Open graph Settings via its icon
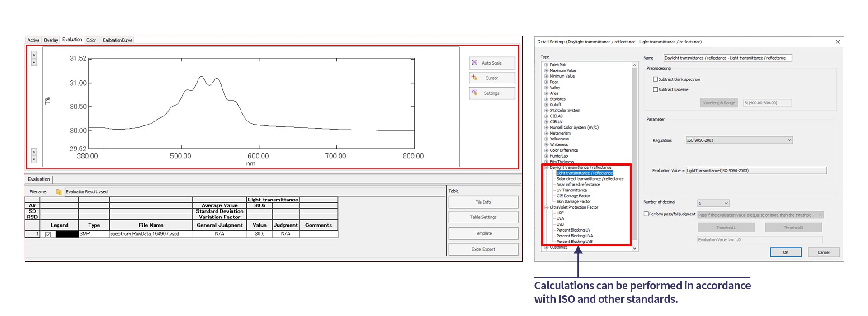The width and height of the screenshot is (868, 316). pyautogui.click(x=474, y=93)
